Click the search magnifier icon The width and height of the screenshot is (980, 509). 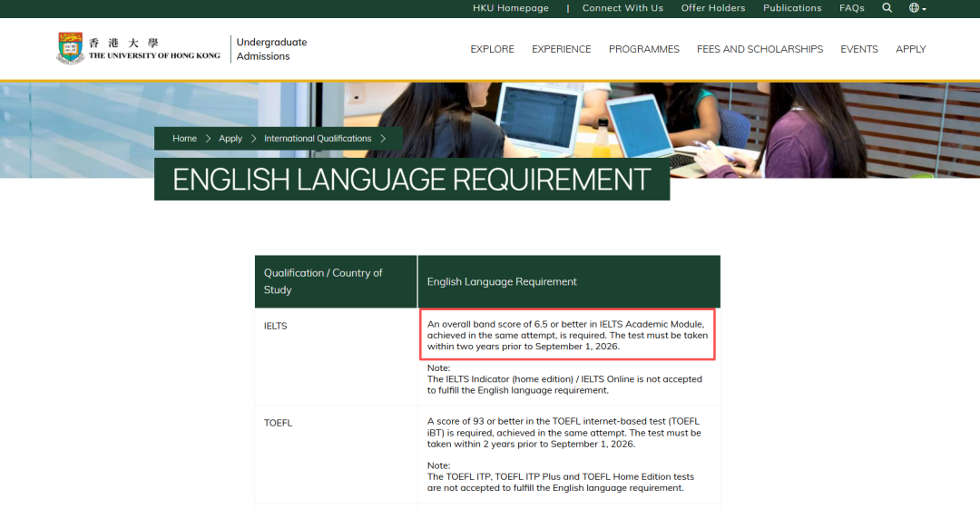tap(887, 8)
